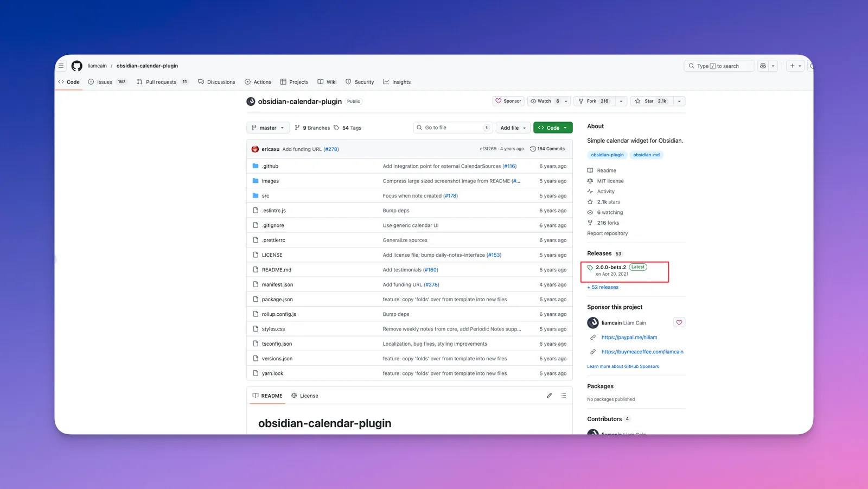
Task: Click the .gitignore file icon
Action: point(256,225)
